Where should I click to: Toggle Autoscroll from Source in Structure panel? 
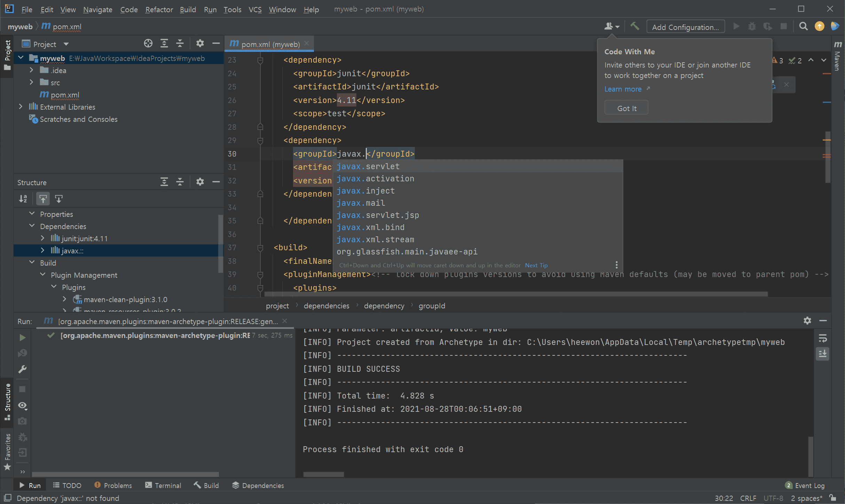coord(59,199)
